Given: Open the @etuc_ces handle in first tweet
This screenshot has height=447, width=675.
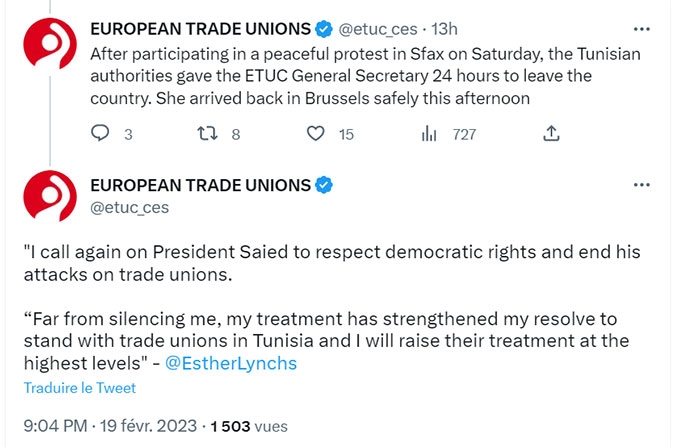Looking at the screenshot, I should (378, 29).
